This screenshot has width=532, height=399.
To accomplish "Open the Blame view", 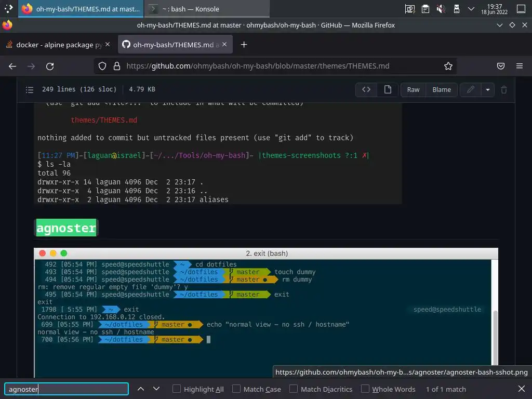I will pos(442,89).
